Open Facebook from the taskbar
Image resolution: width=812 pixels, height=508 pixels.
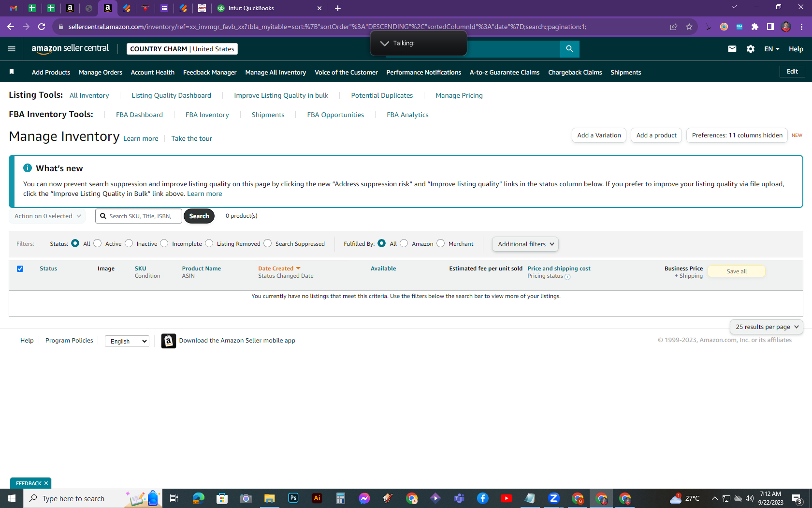483,498
